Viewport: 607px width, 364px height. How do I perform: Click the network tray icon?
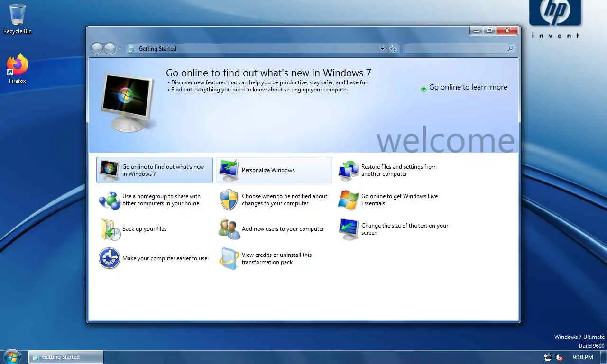548,357
